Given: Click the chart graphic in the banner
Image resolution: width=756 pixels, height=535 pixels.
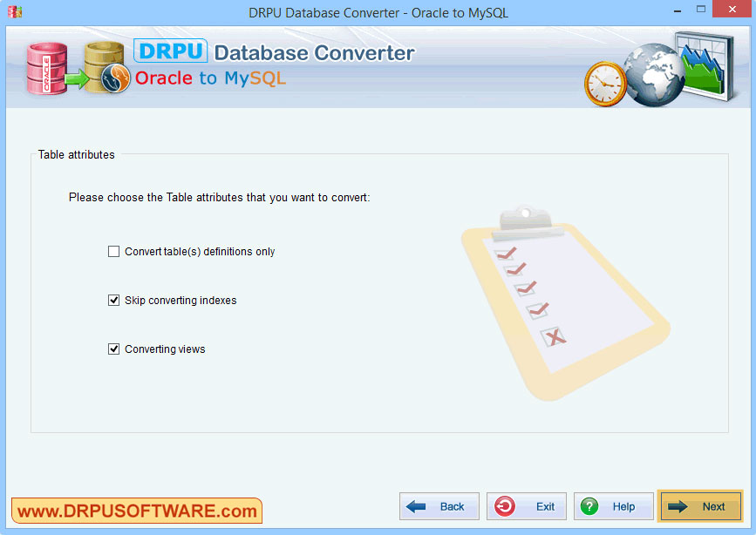Looking at the screenshot, I should [706, 67].
